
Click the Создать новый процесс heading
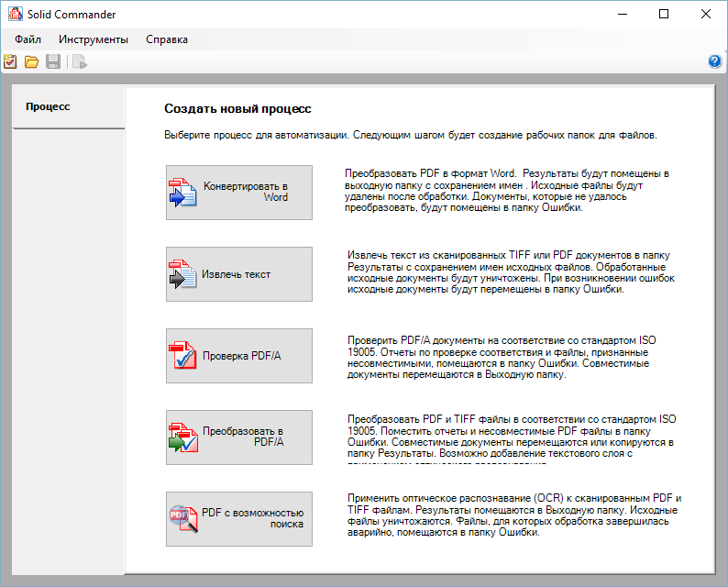coord(237,108)
